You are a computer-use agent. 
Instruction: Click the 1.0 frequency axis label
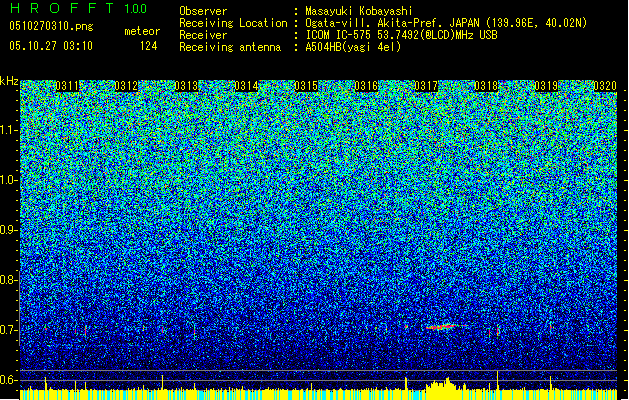9,180
